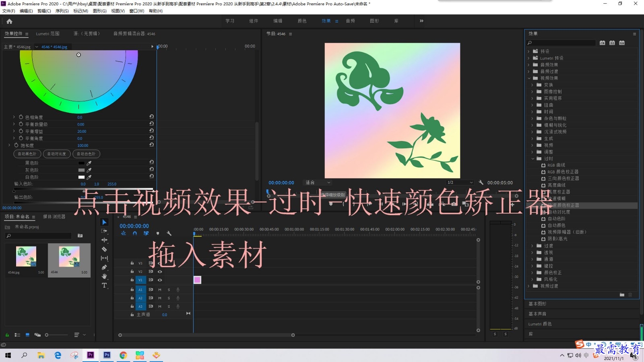
Task: Switch project panel to list view
Action: coord(17,335)
